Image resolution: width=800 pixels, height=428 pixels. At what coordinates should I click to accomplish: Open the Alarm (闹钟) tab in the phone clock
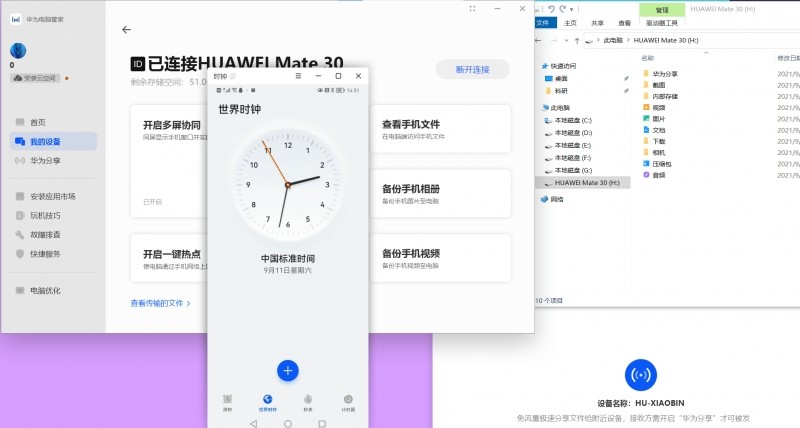[227, 401]
